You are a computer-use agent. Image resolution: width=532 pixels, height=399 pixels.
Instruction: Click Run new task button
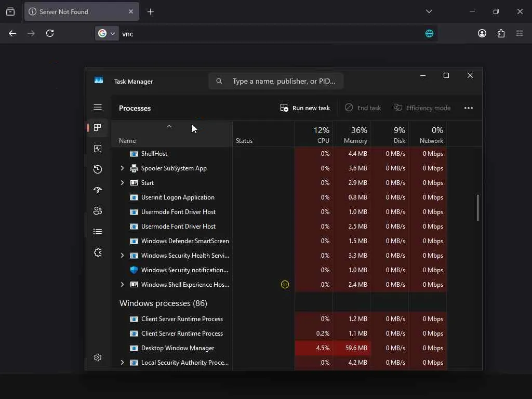tap(304, 108)
